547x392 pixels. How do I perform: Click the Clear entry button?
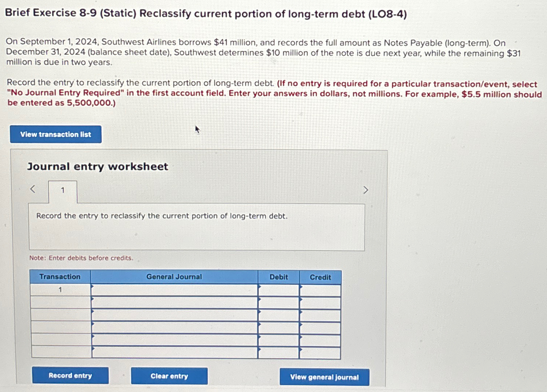169,376
